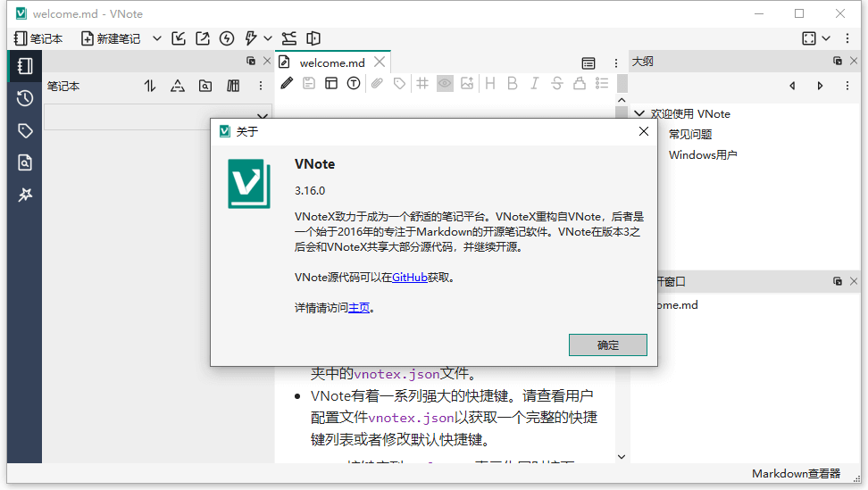This screenshot has width=868, height=490.
Task: Click the recycle bin icon in notebook panel
Action: point(178,86)
